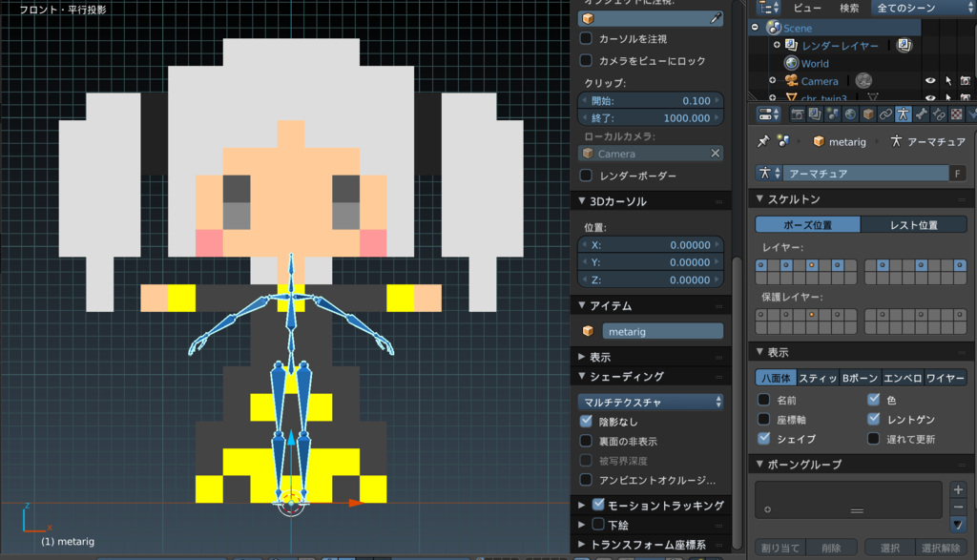Add a bone group with plus button

click(958, 489)
